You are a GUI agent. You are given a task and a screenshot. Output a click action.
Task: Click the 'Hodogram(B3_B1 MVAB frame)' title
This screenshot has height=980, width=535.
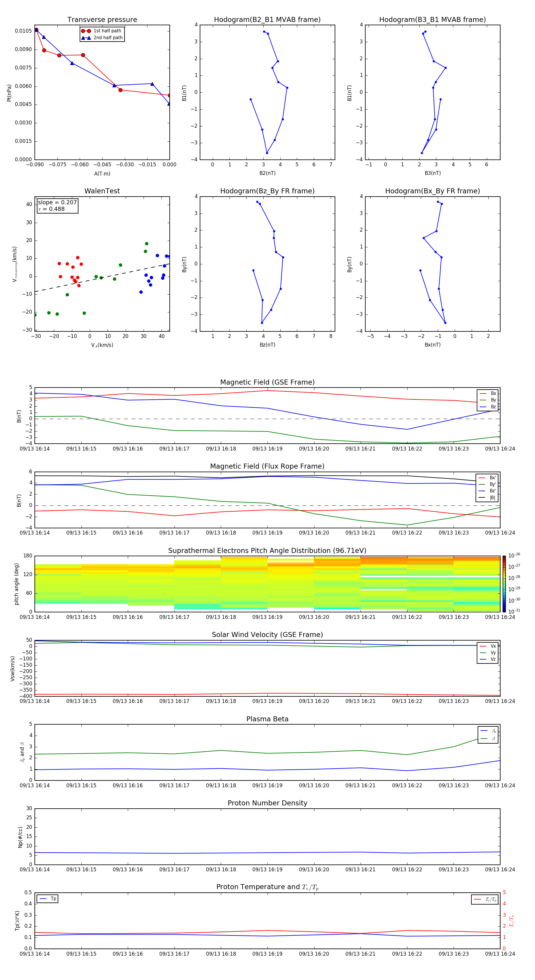click(432, 20)
